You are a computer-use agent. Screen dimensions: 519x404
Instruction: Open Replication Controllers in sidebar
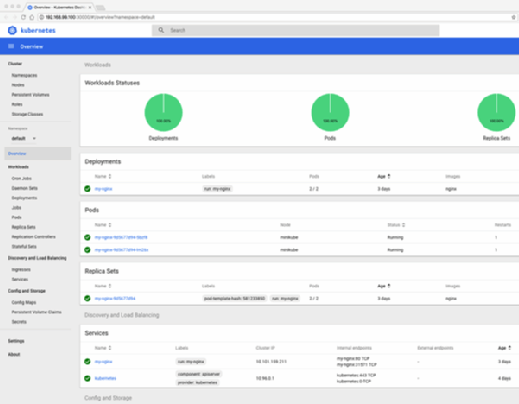(x=33, y=237)
